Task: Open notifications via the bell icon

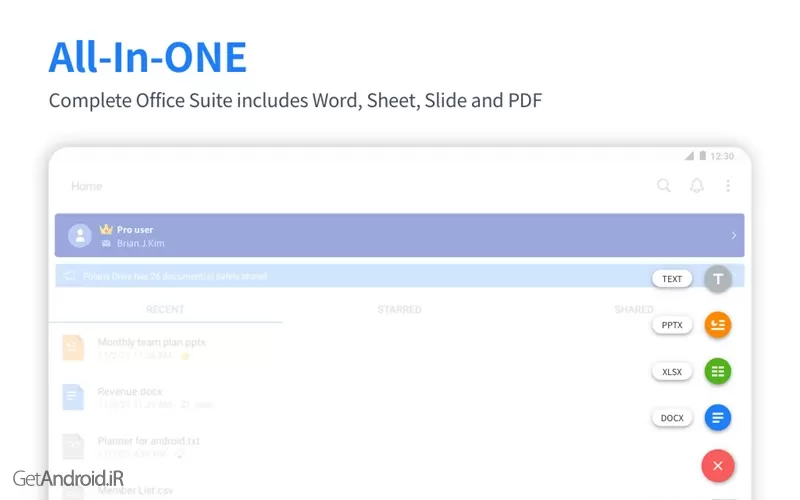Action: pyautogui.click(x=697, y=186)
